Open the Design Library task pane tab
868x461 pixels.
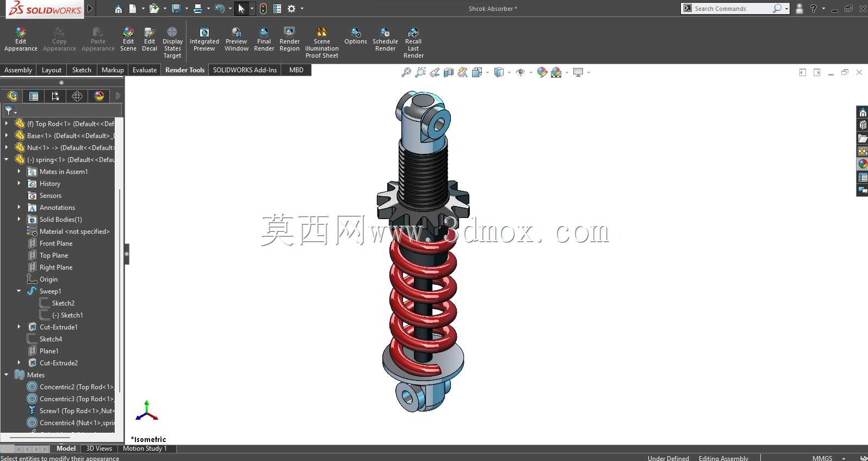[863, 125]
